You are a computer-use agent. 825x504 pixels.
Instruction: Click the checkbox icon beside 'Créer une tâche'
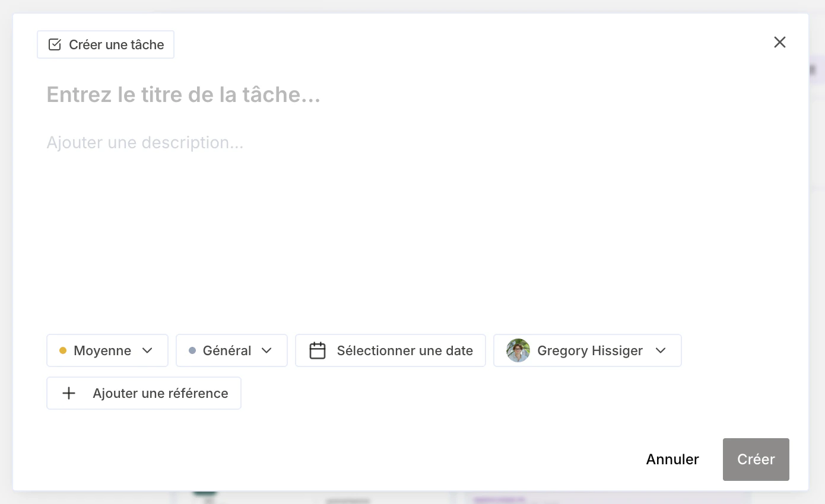pyautogui.click(x=55, y=44)
